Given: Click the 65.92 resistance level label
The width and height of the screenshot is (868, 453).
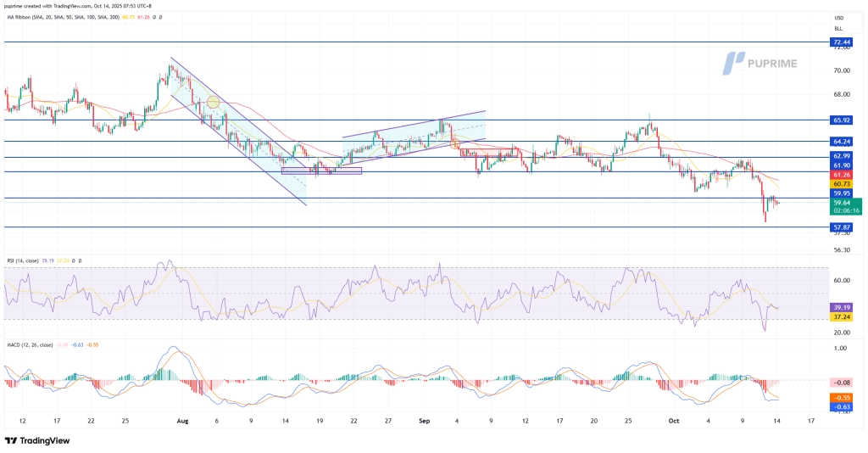Looking at the screenshot, I should point(842,120).
